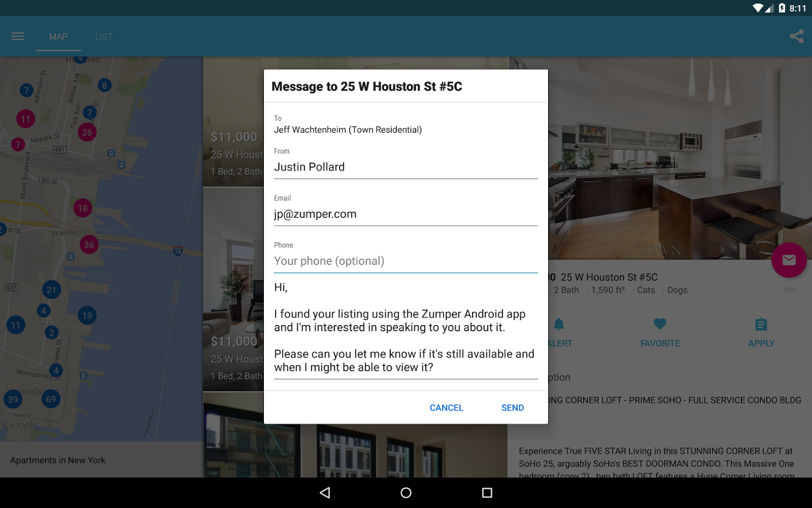Tap the alert bell icon
812x508 pixels.
(559, 324)
